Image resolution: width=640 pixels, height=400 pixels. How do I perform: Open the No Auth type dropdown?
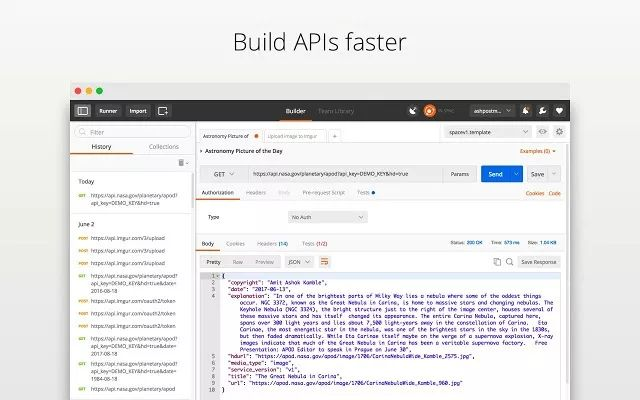pyautogui.click(x=327, y=217)
